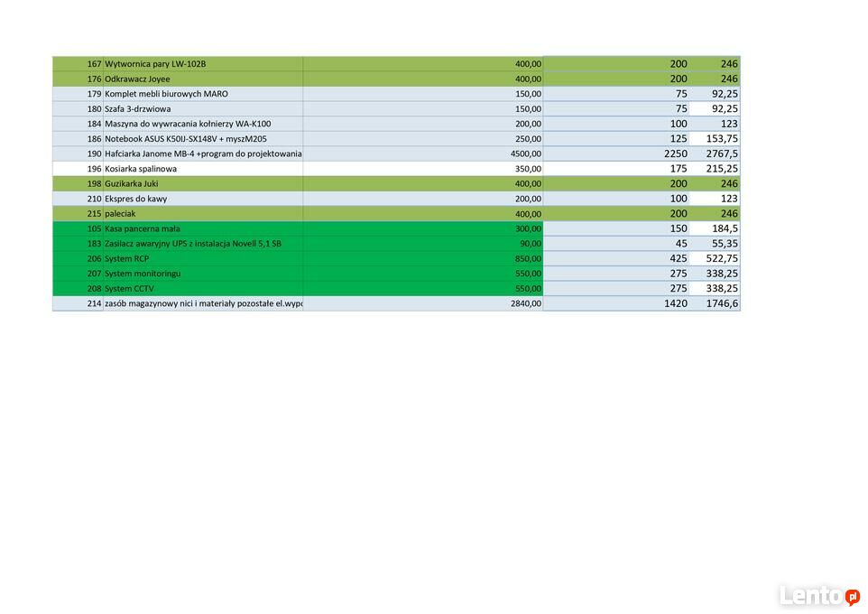868x614 pixels.
Task: Select cell 'Odkrawacz Joyee'
Action: coord(203,79)
